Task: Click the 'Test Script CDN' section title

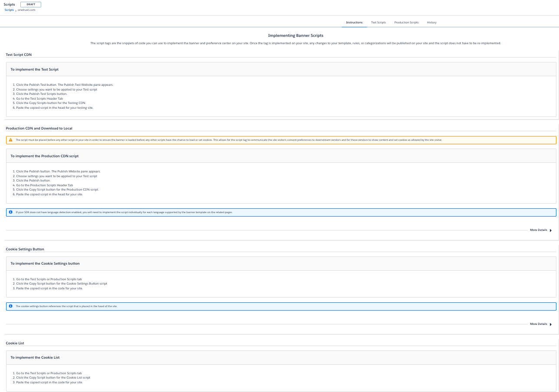Action: pyautogui.click(x=19, y=55)
